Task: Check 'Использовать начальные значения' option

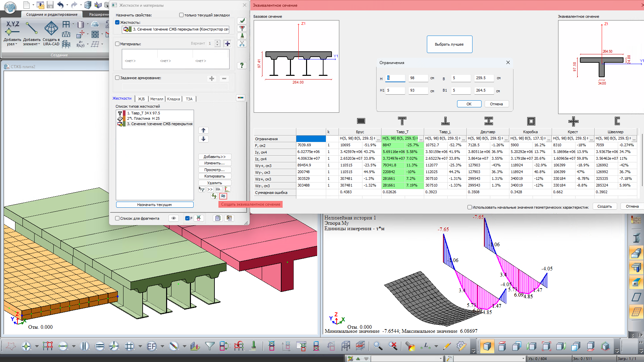Action: [469, 207]
